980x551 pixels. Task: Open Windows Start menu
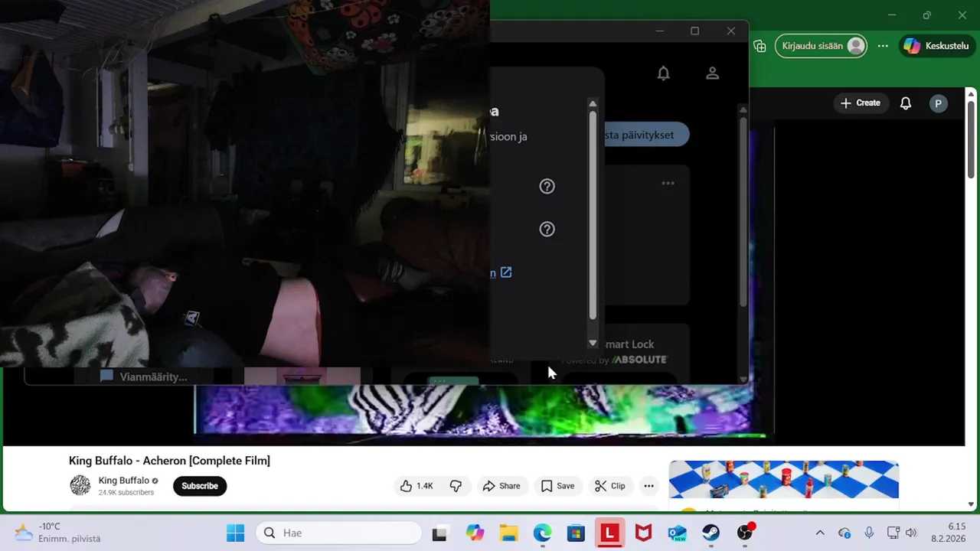(235, 533)
